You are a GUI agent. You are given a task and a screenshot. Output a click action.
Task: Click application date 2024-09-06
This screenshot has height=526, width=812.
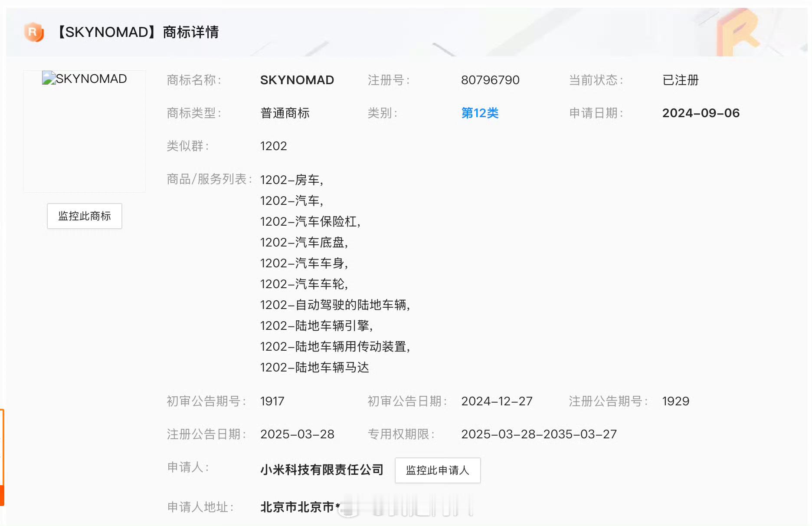click(x=701, y=113)
